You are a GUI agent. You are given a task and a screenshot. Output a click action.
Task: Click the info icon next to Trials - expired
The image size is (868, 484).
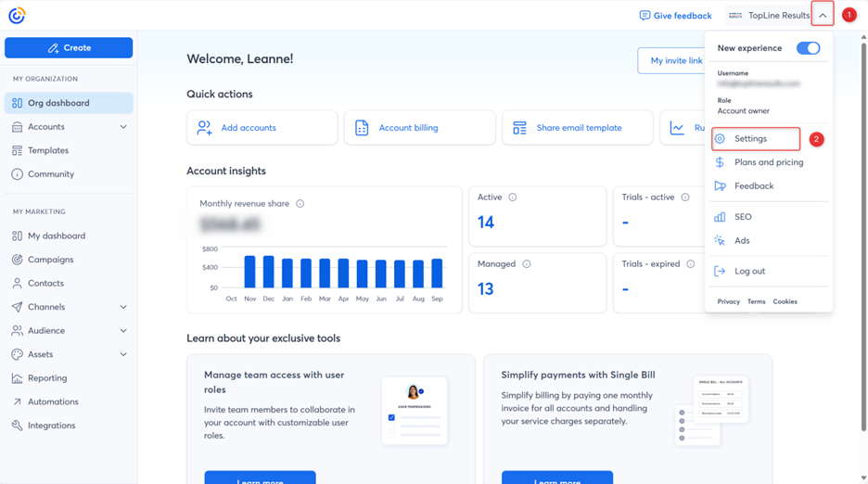tap(690, 264)
